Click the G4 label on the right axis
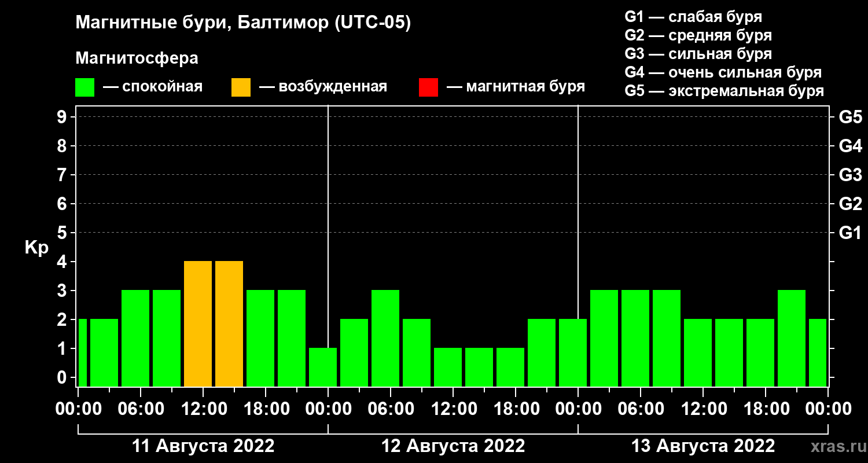 [x=850, y=146]
